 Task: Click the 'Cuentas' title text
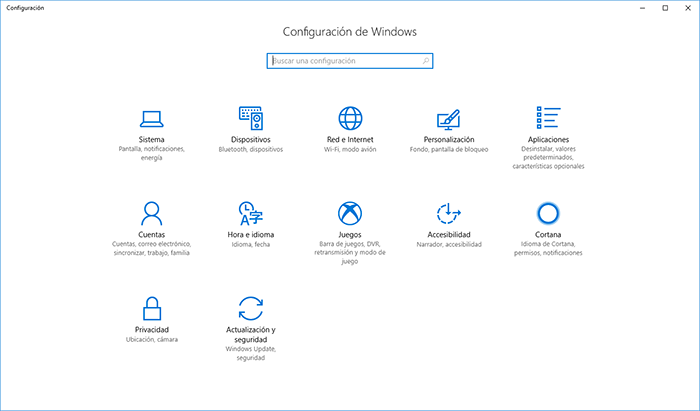(x=151, y=235)
